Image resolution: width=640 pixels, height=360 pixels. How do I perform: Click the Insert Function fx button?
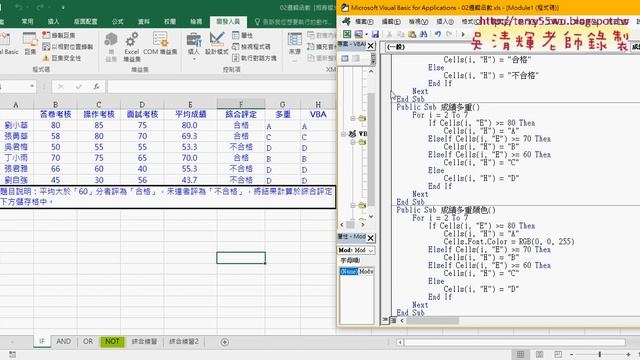[x=96, y=86]
